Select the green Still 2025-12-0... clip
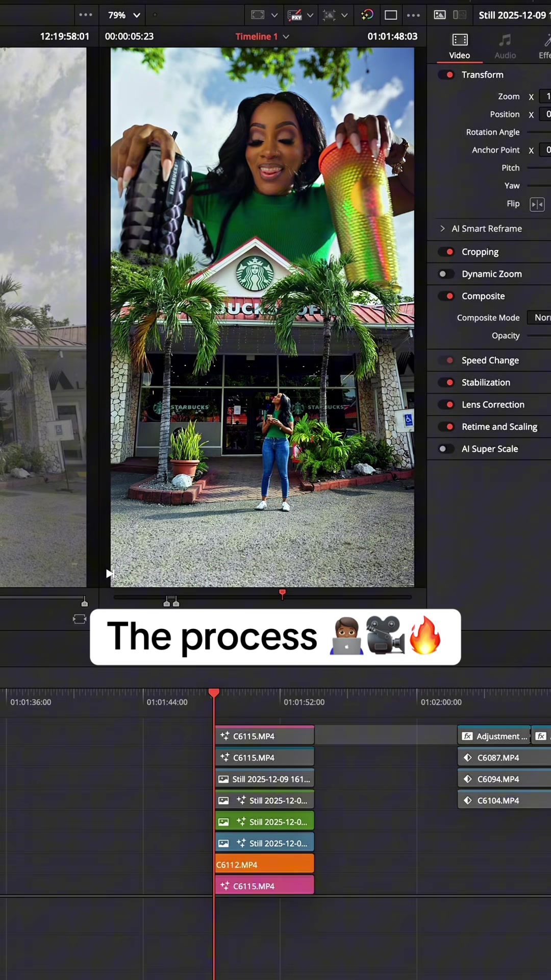Viewport: 551px width, 980px height. pos(264,822)
